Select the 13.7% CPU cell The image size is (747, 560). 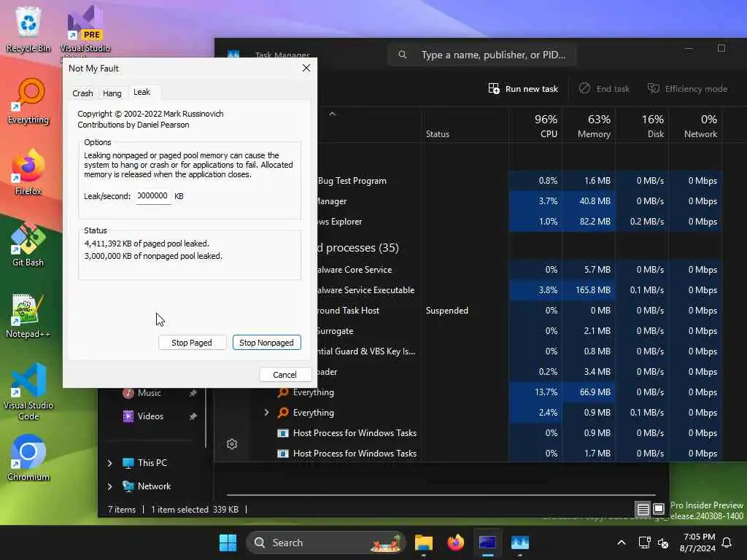click(x=535, y=392)
